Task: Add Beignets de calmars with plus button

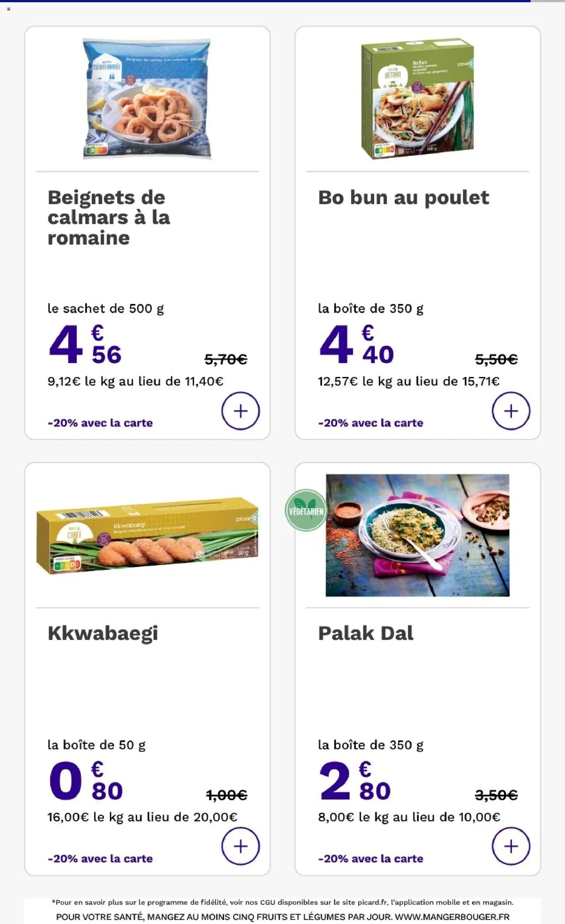Action: pyautogui.click(x=240, y=411)
